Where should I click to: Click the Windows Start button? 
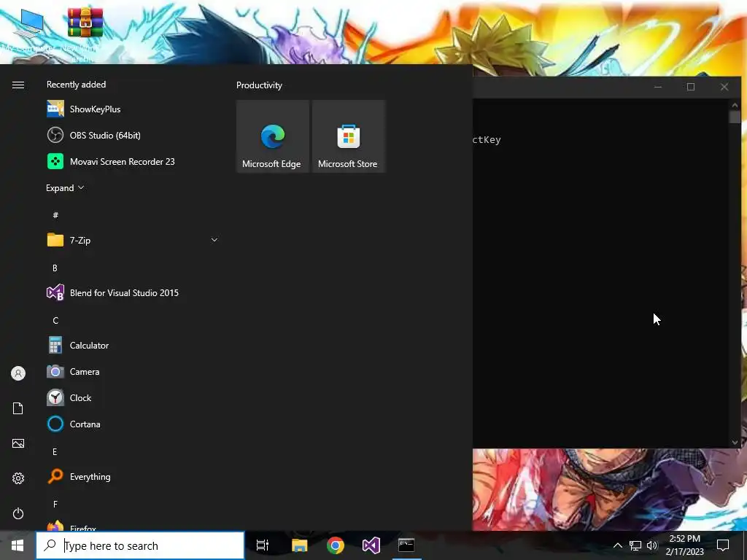(x=18, y=545)
